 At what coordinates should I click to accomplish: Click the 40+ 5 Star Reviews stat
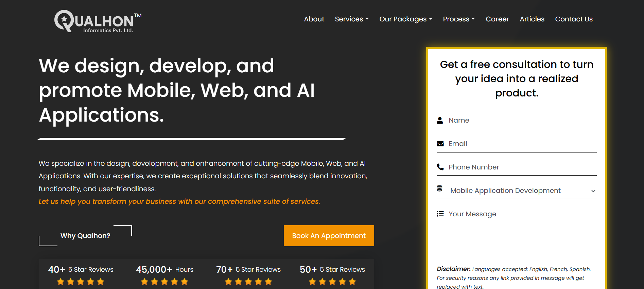[81, 269]
